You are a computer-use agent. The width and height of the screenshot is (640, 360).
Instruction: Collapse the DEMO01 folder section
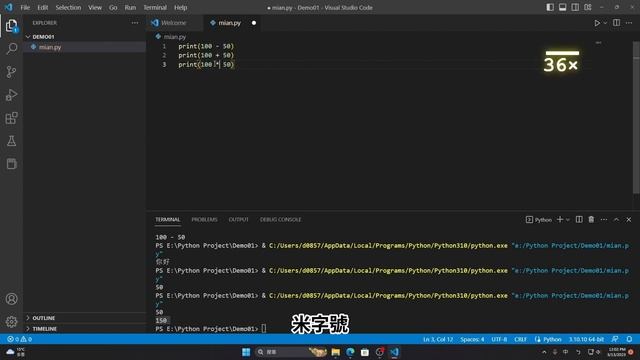tap(85, 37)
